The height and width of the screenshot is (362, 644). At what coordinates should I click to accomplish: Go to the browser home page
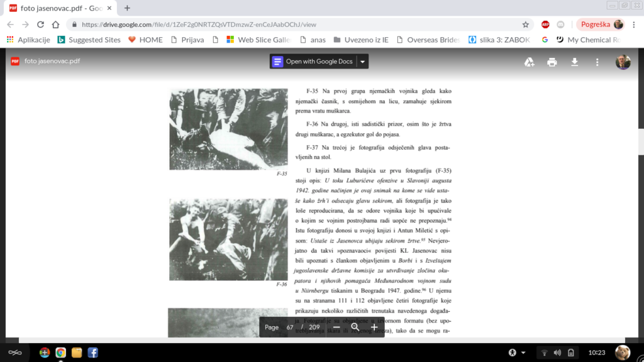(56, 25)
